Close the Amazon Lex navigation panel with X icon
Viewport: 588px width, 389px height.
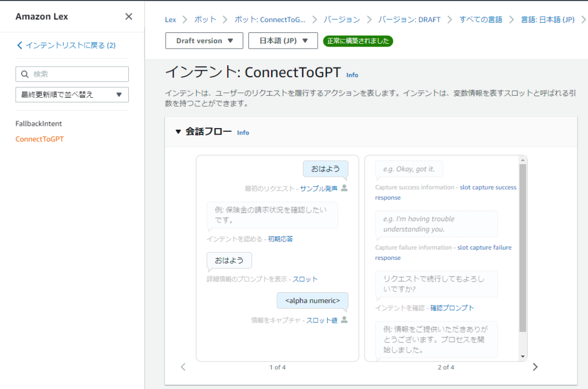point(129,17)
